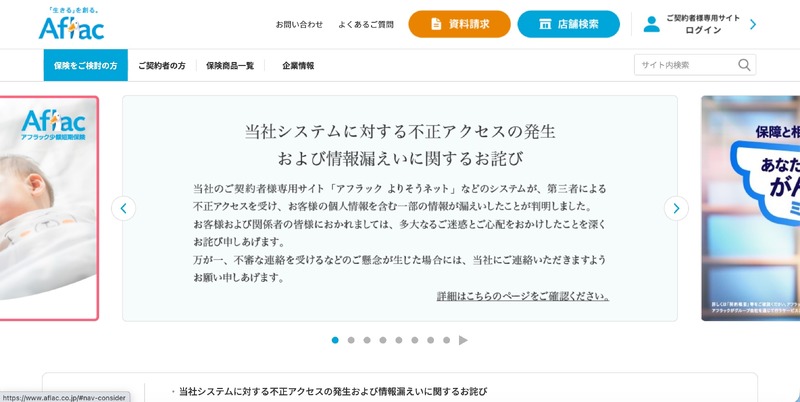The image size is (800, 402).
Task: Click the orange 資料請求 button
Action: pyautogui.click(x=459, y=24)
